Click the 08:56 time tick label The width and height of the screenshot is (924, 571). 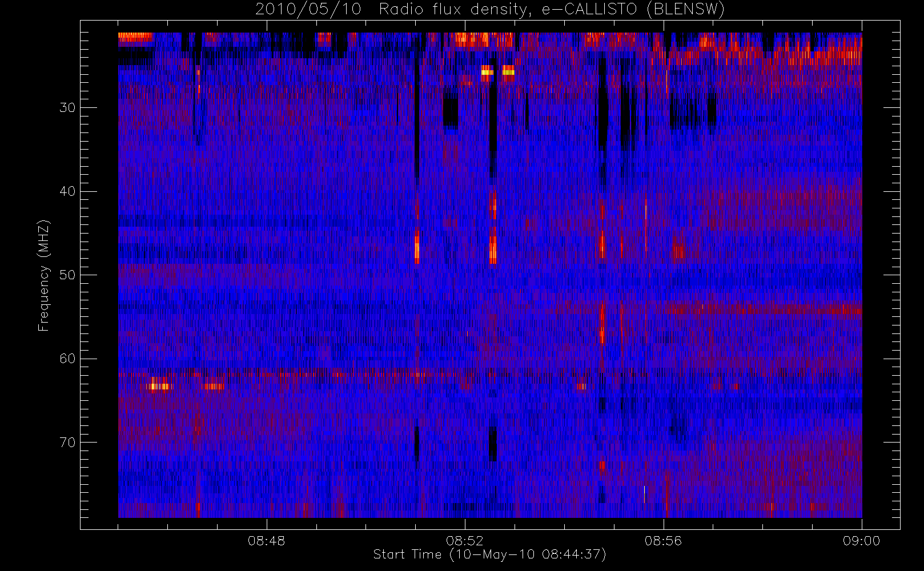(663, 541)
